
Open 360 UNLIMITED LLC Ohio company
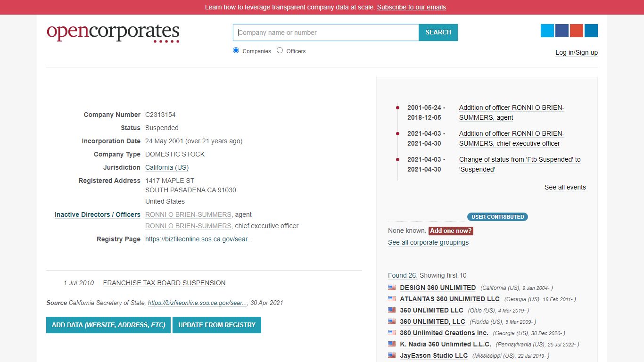(x=432, y=310)
